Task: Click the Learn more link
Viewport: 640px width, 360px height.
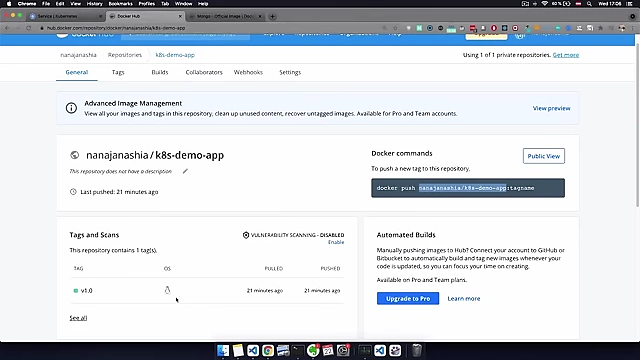Action: [x=464, y=298]
